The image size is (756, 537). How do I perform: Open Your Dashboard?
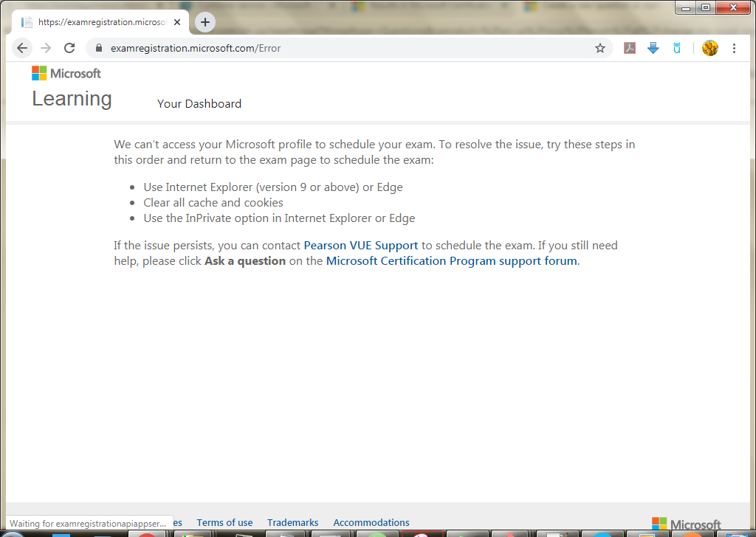click(x=199, y=103)
